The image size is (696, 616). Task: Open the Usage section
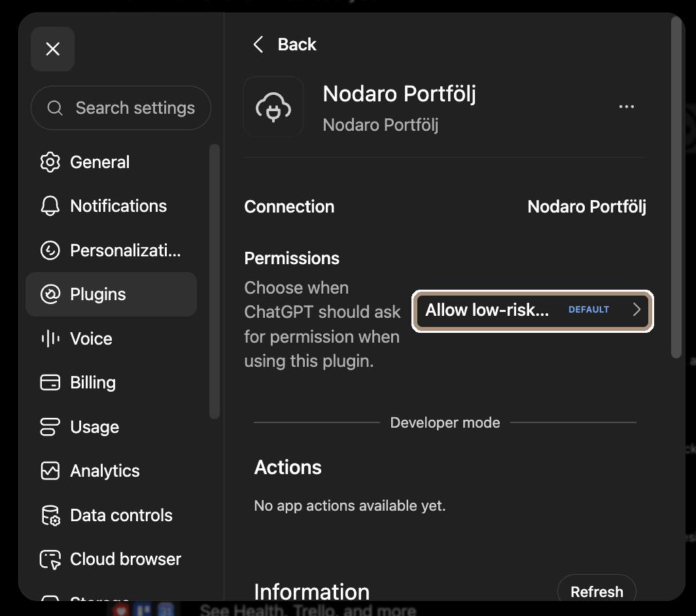coord(111,427)
